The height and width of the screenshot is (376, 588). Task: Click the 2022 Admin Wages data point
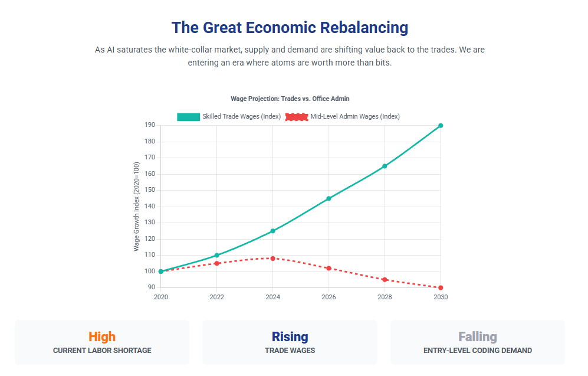tap(216, 263)
